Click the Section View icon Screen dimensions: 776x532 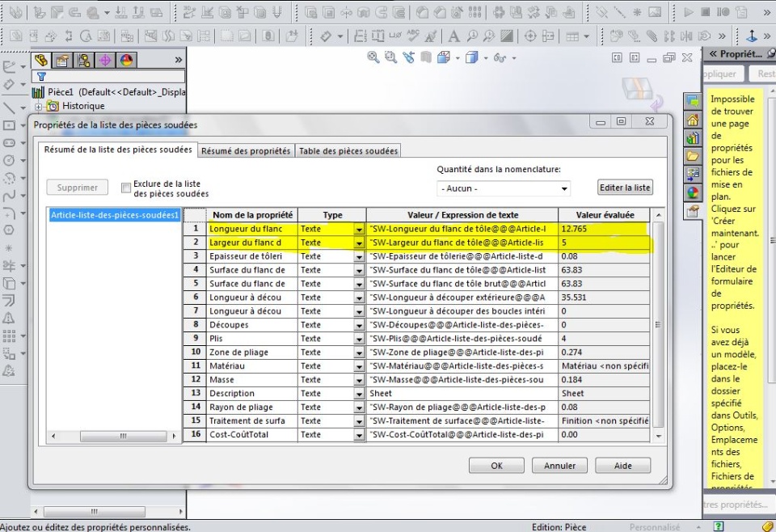click(x=426, y=57)
